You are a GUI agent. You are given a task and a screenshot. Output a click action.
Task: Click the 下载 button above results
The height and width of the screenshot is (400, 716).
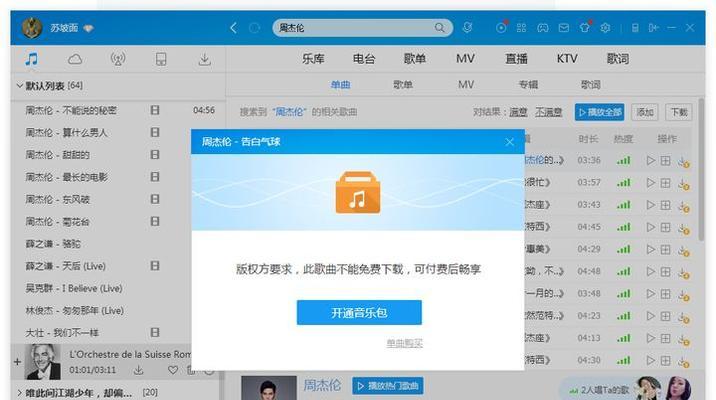679,112
